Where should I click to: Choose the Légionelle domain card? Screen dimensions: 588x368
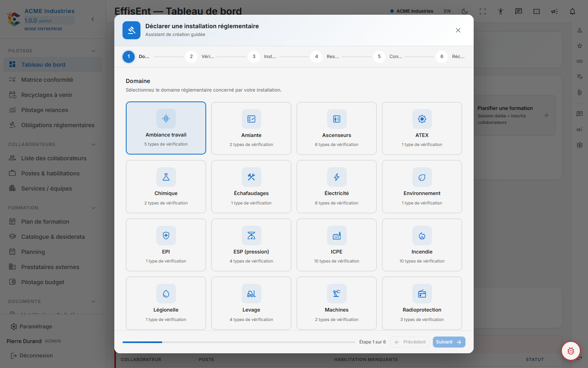pos(166,303)
